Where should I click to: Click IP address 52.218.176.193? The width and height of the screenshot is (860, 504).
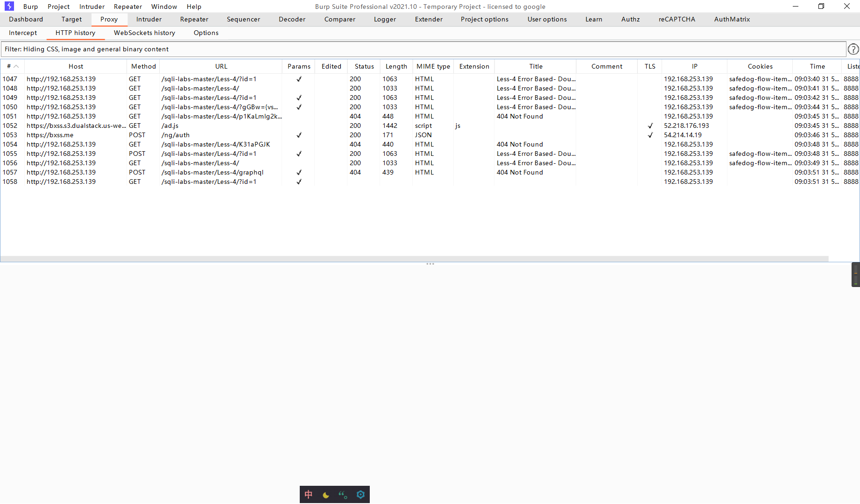686,126
